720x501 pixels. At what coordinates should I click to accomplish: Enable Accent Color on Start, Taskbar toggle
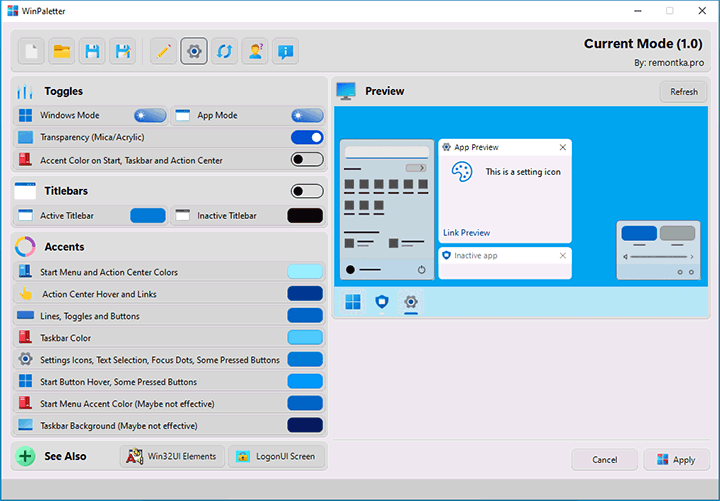(x=307, y=159)
